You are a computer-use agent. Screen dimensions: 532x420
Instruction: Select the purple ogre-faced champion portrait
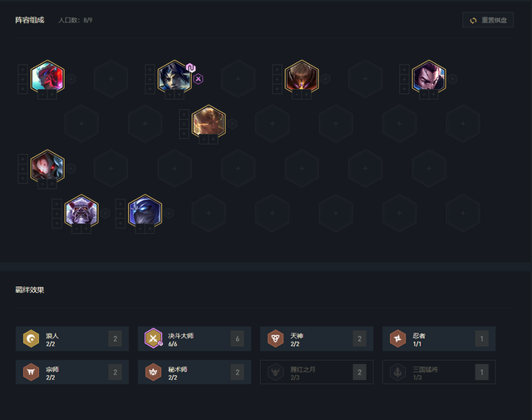point(81,211)
